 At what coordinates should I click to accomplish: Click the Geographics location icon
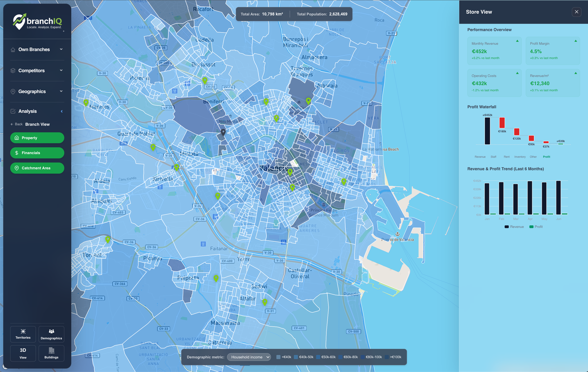[x=13, y=91]
